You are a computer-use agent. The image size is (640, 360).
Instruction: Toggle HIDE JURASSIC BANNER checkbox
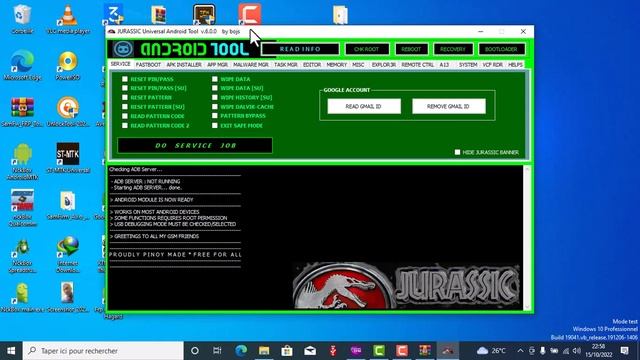point(458,152)
